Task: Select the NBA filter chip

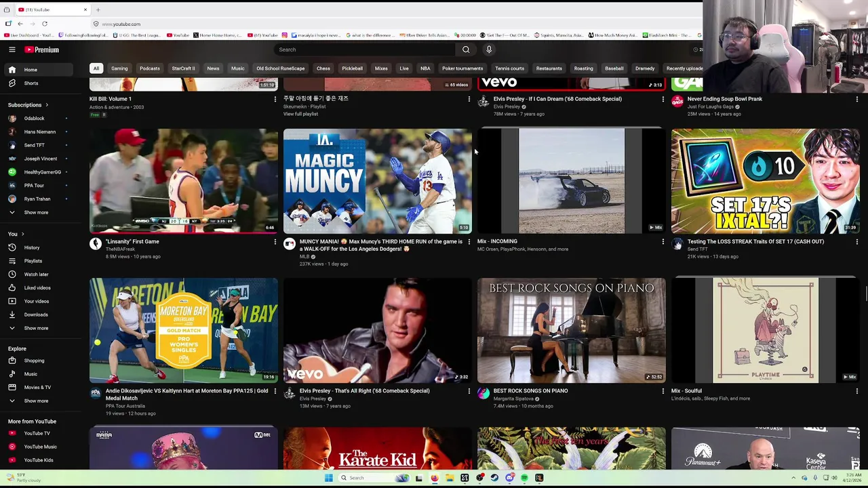Action: 425,68
